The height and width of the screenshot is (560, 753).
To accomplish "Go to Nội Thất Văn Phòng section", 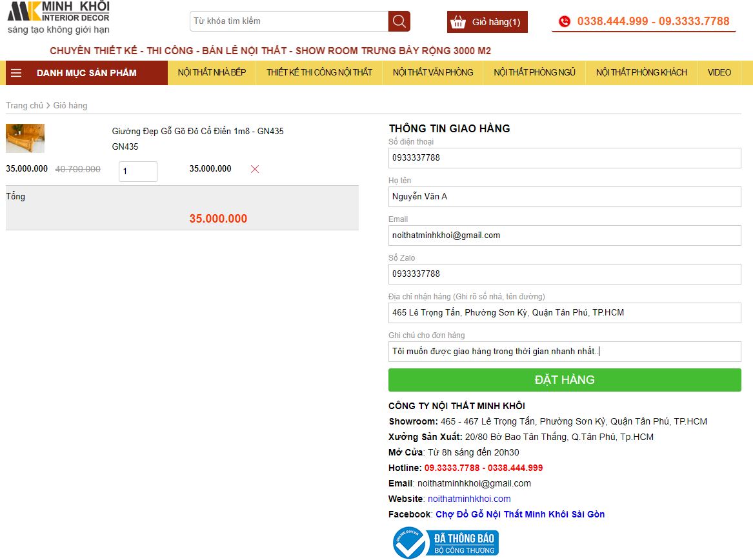I will 432,72.
